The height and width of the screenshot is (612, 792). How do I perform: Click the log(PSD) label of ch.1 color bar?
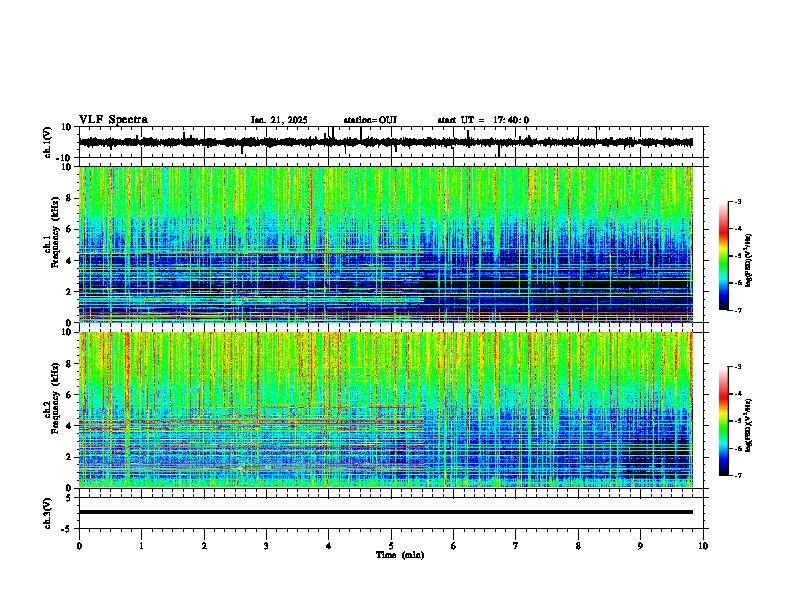(749, 261)
